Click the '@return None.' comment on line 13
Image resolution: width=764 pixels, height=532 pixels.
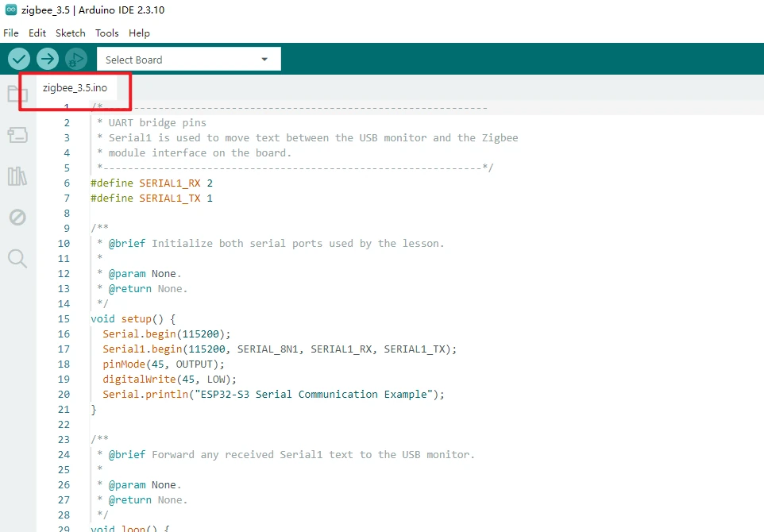point(148,289)
